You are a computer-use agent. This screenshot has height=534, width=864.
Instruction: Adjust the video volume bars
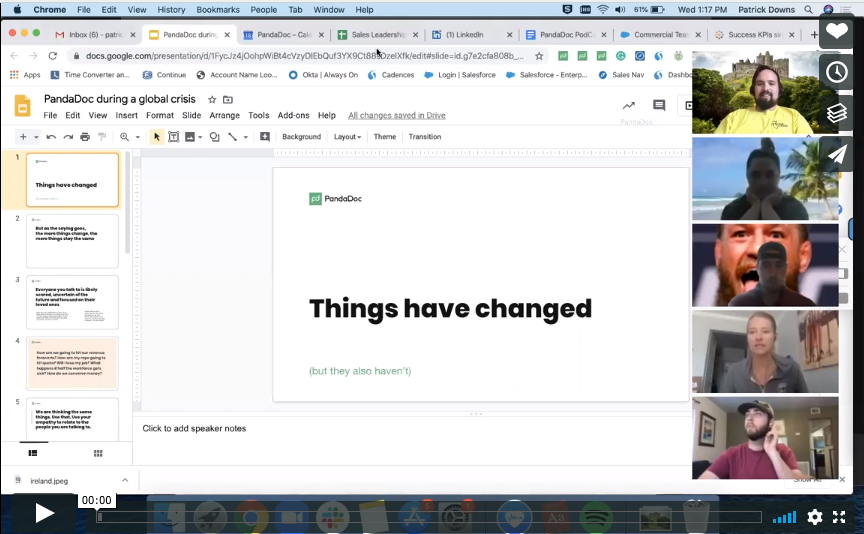point(785,517)
